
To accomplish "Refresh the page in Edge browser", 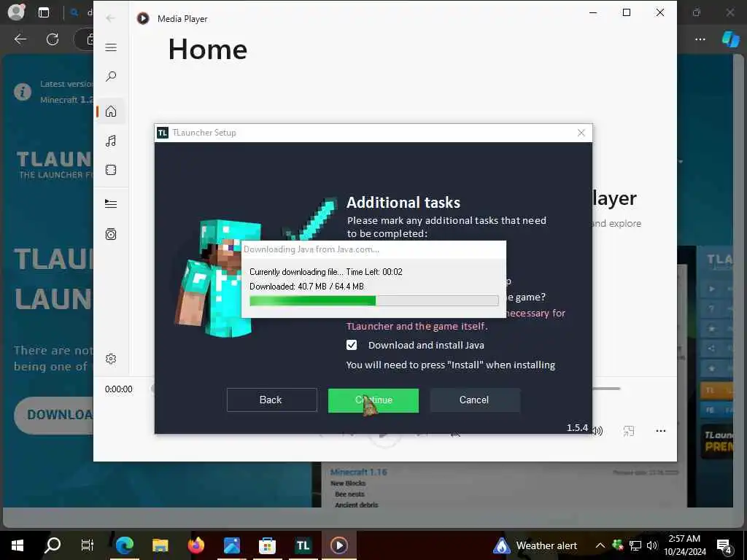I will (x=53, y=39).
